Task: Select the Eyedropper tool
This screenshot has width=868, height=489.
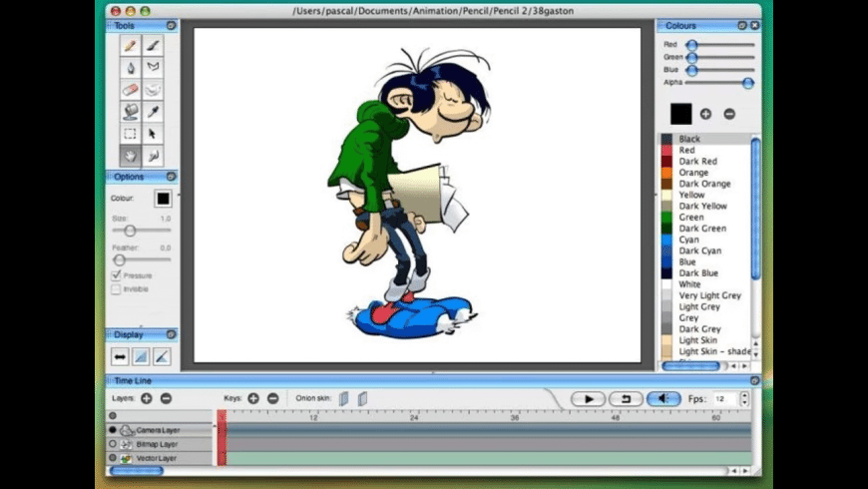Action: click(154, 112)
